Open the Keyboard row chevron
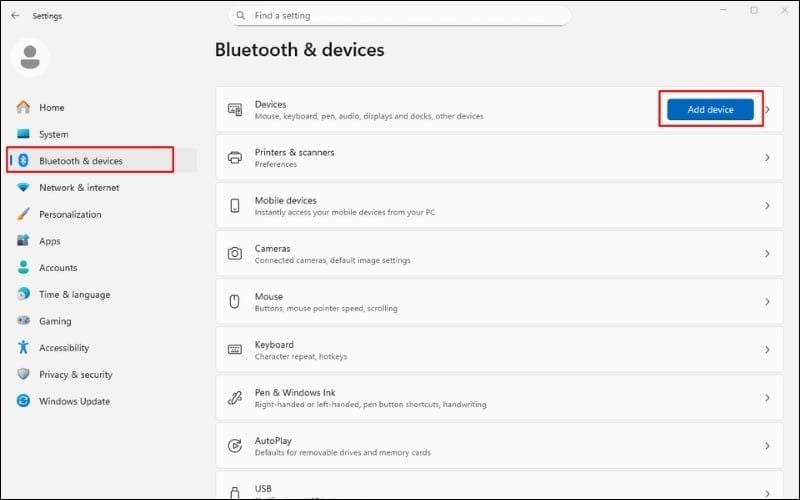The image size is (800, 500). [767, 349]
